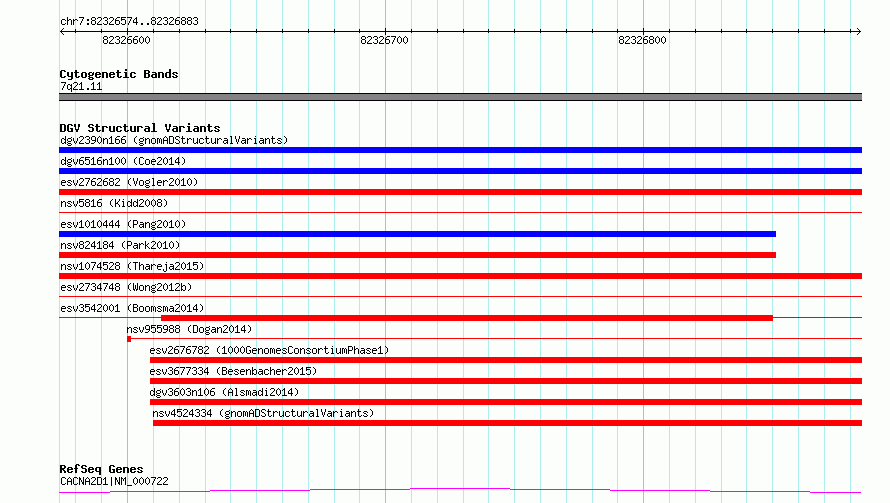Open variant esv3542001 (Boomsma2014) label
This screenshot has width=890, height=503.
(132, 308)
